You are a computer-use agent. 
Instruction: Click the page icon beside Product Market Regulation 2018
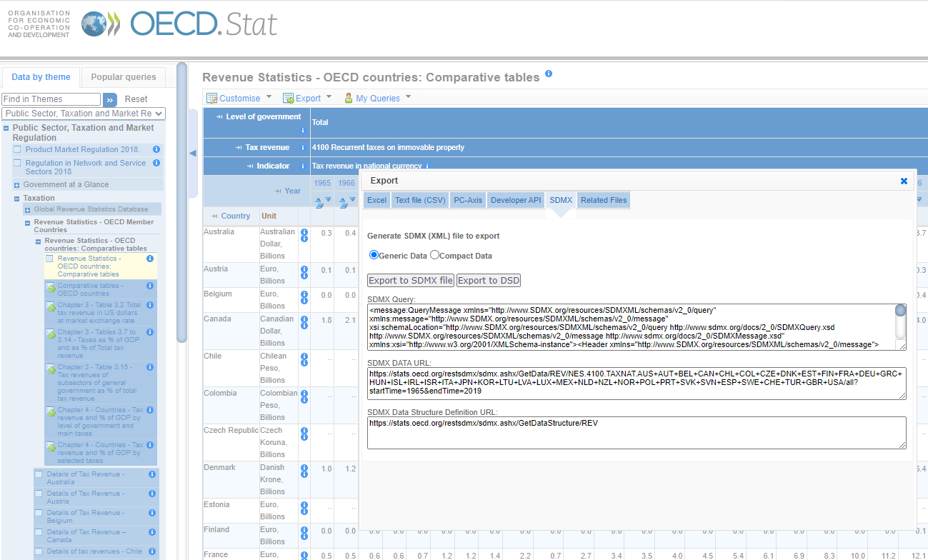point(17,149)
